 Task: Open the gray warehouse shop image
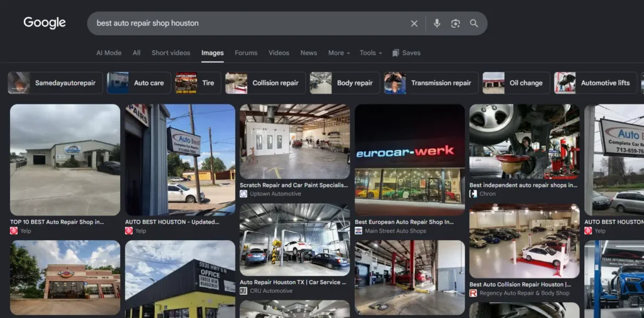click(x=65, y=160)
